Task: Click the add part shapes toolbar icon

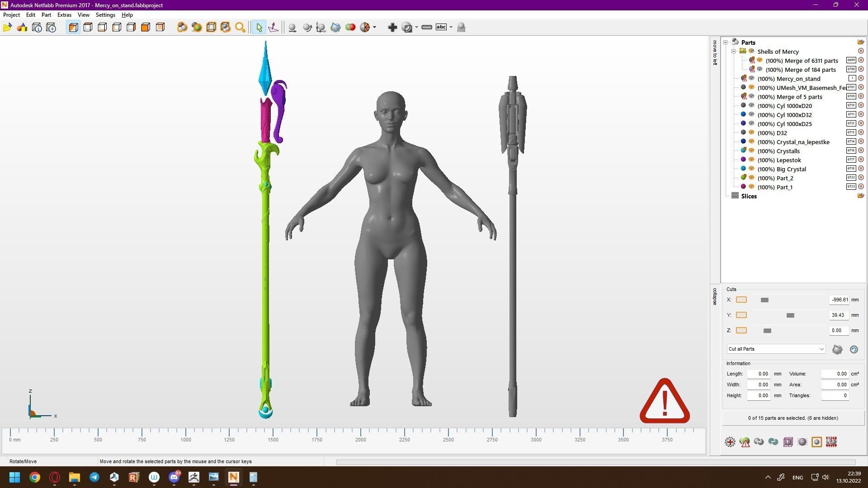Action: (22, 28)
